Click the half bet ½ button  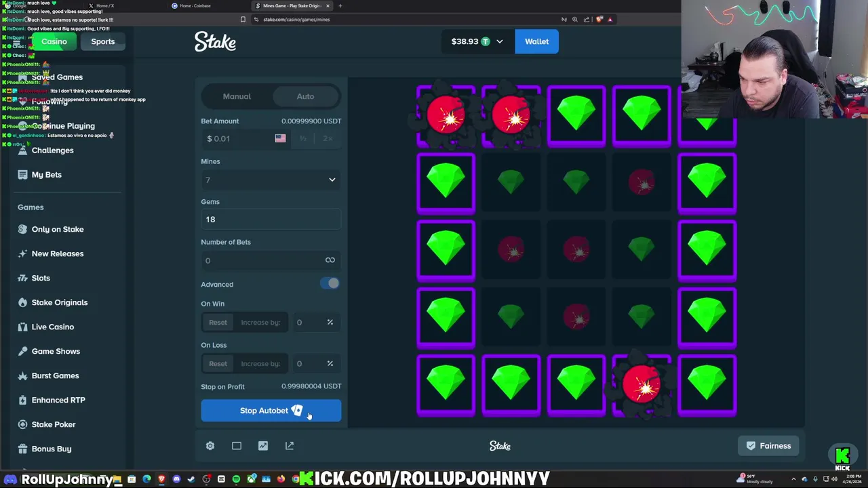coord(303,138)
